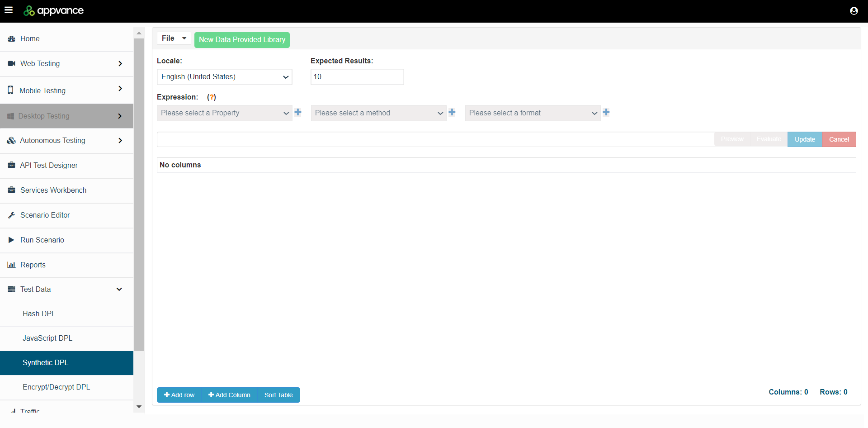Click the plus icon beside Property dropdown
This screenshot has height=428, width=868.
click(298, 112)
